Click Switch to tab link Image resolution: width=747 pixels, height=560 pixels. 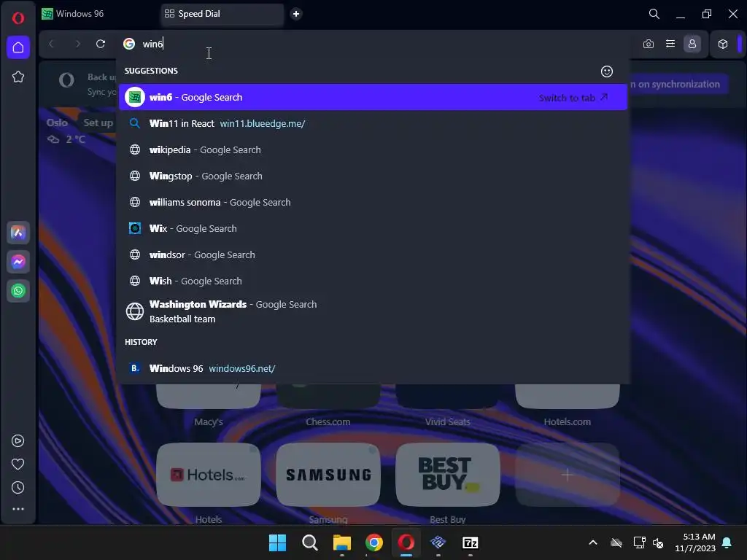pos(573,98)
